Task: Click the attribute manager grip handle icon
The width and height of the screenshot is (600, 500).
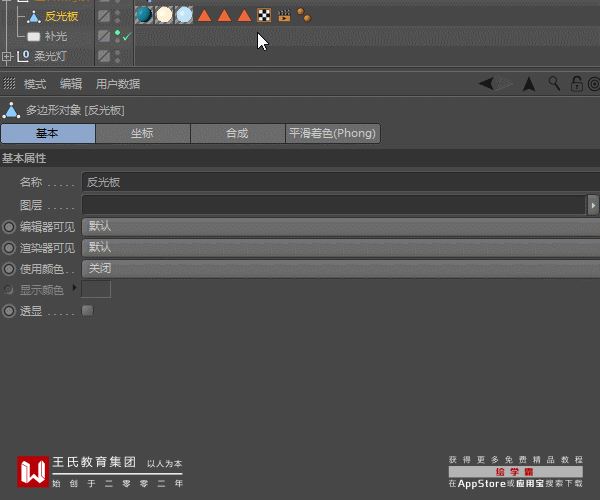Action: click(9, 83)
